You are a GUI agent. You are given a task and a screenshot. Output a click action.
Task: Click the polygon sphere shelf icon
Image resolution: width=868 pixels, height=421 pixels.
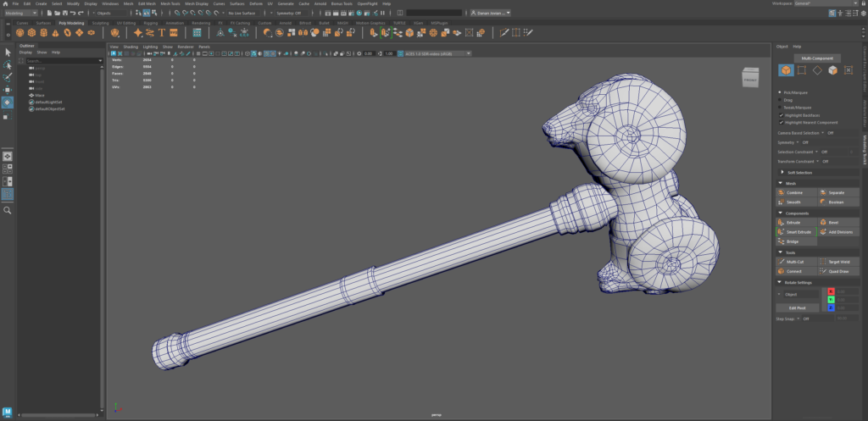(x=20, y=33)
